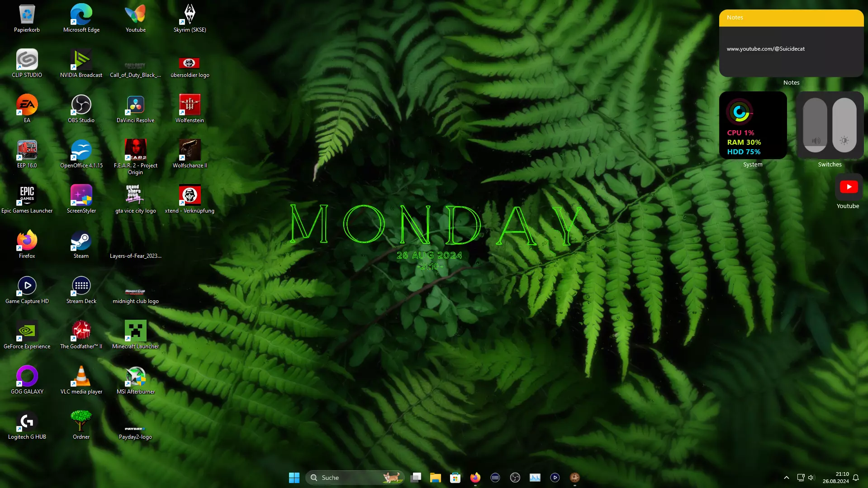Open the network status tray icon
The height and width of the screenshot is (488, 868).
tap(801, 478)
